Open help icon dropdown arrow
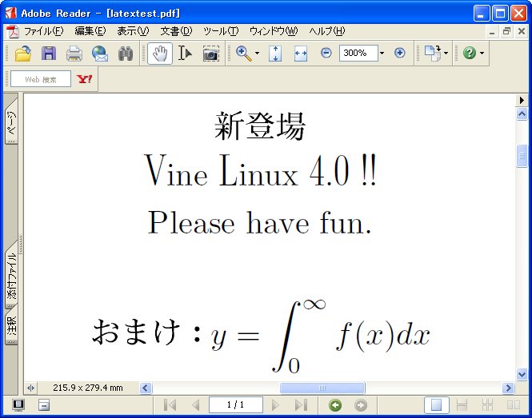 coord(482,54)
